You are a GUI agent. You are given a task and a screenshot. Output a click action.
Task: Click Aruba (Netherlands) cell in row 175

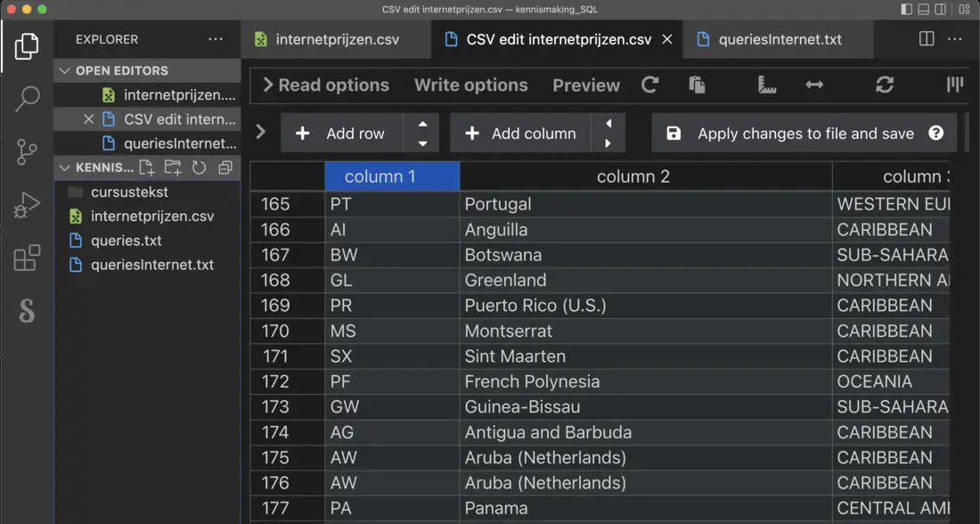coord(646,458)
